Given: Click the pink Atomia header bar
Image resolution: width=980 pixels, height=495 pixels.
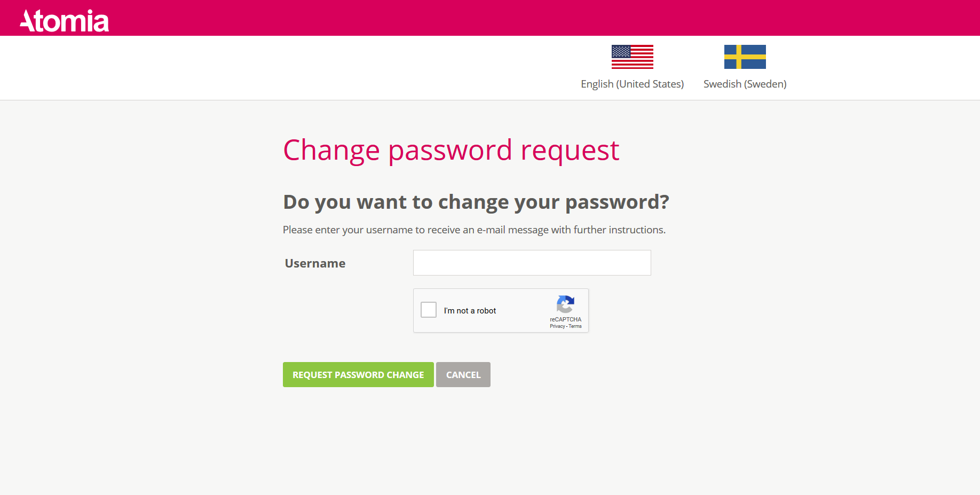Looking at the screenshot, I should point(480,18).
